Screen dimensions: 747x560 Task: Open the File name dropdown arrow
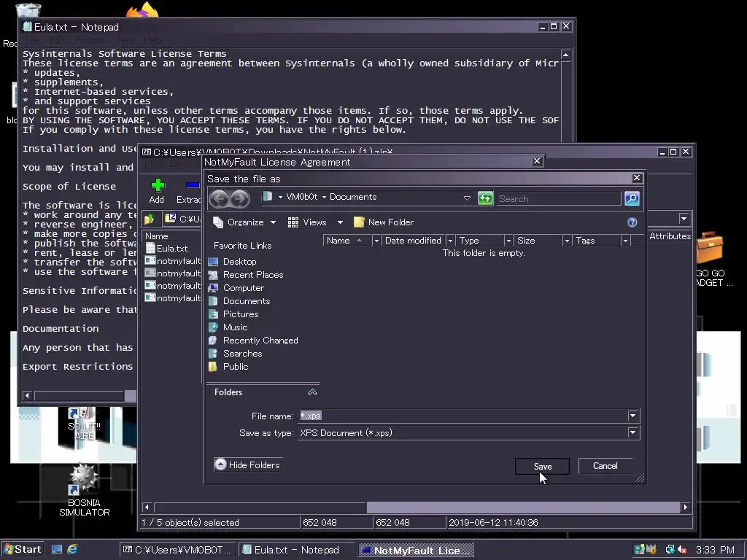(x=632, y=416)
